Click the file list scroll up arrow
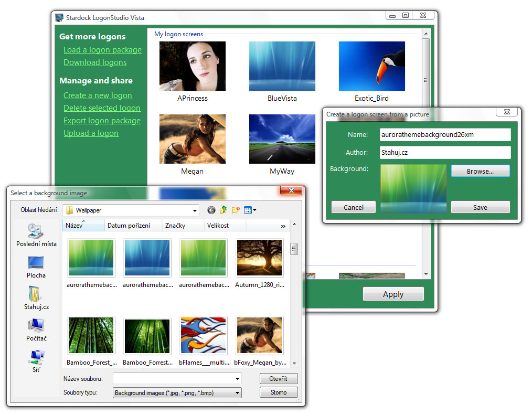532x415 pixels. coord(294,225)
